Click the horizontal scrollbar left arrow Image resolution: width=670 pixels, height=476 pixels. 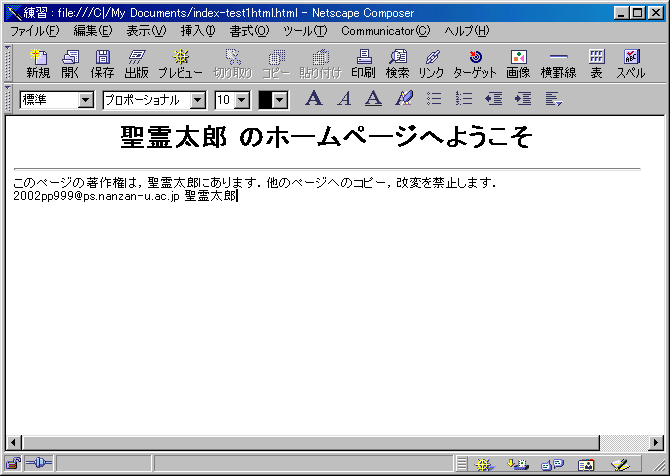pos(14,442)
